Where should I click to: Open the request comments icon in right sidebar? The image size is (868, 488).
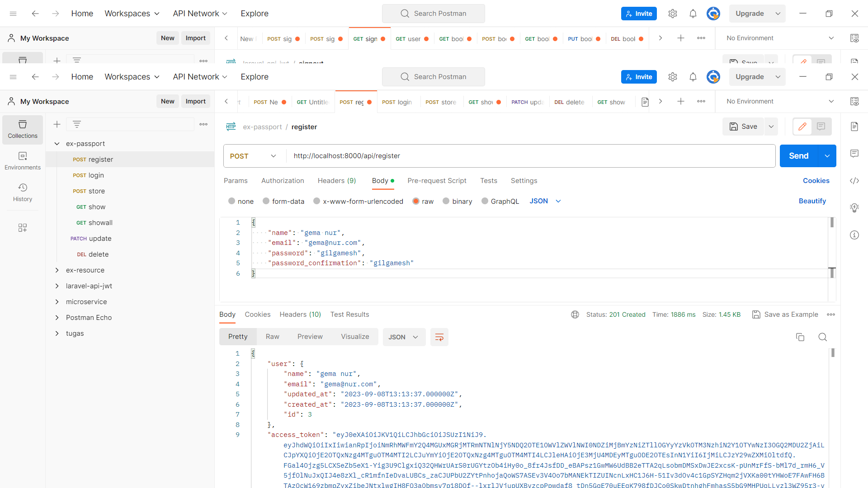coord(854,154)
